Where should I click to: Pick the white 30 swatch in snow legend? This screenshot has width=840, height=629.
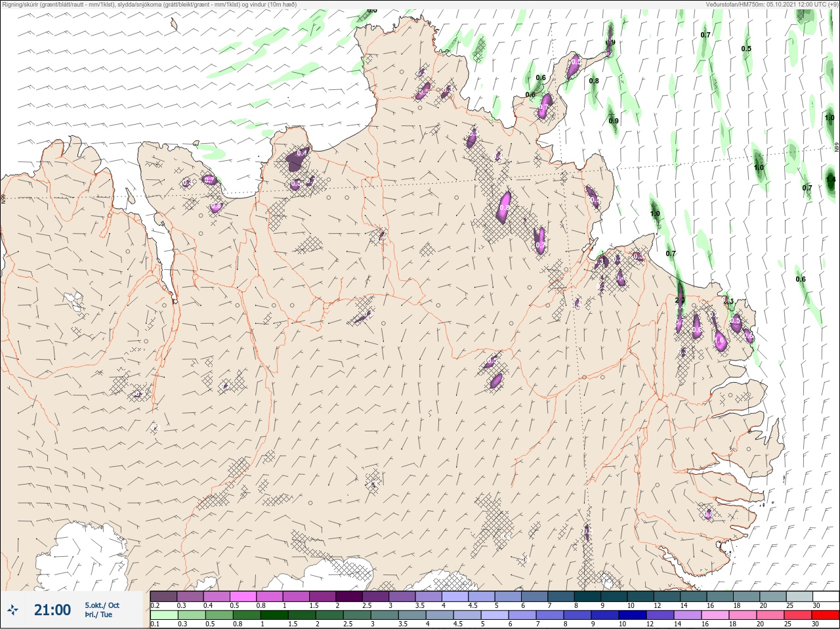click(x=826, y=596)
